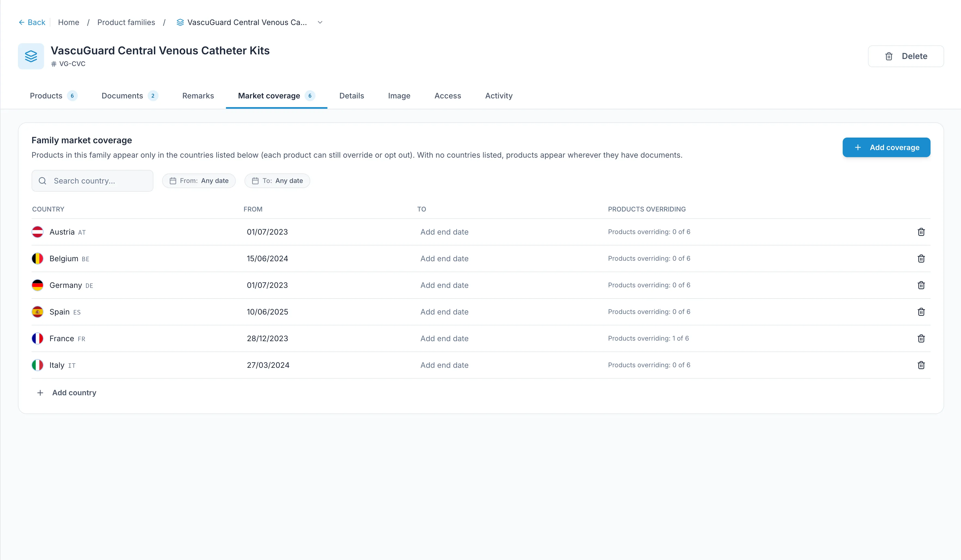This screenshot has width=961, height=560.
Task: Click the COUNTRY column header
Action: click(x=48, y=209)
